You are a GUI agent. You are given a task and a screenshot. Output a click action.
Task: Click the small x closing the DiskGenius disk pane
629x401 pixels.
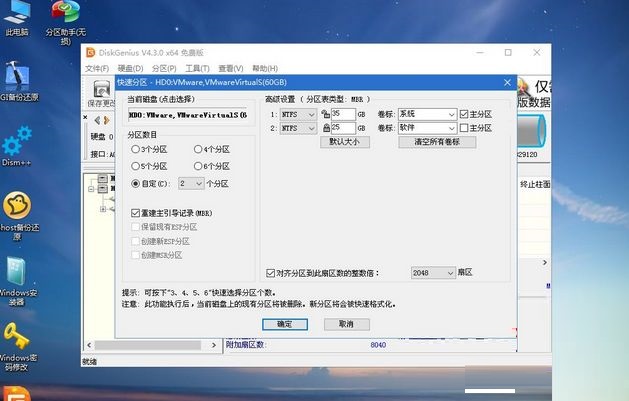point(85,117)
